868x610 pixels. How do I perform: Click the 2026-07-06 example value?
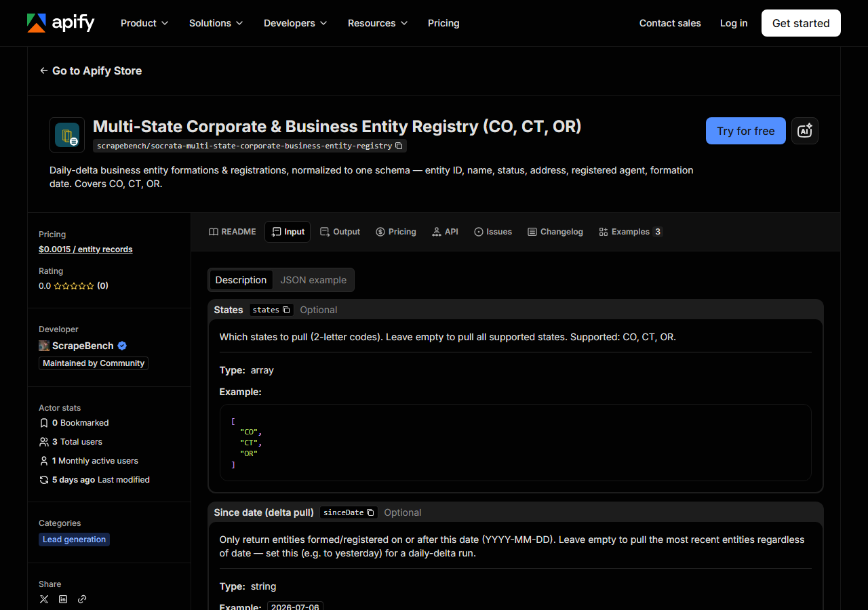[x=295, y=607]
